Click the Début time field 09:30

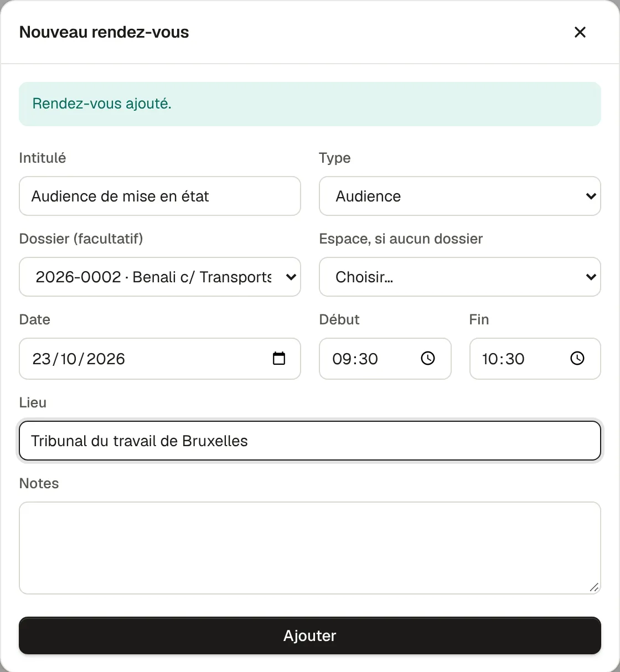pyautogui.click(x=385, y=359)
